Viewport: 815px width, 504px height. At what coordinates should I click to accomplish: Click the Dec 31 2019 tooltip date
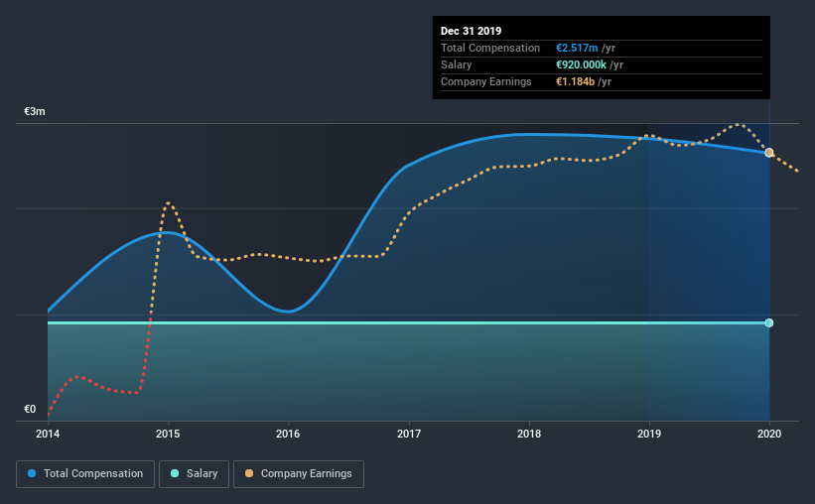coord(471,31)
